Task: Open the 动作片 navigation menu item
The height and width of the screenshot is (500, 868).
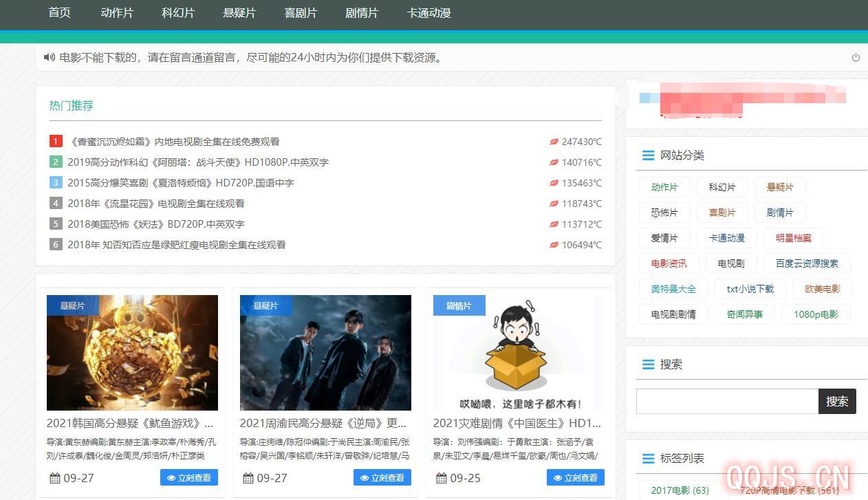Action: pos(117,13)
